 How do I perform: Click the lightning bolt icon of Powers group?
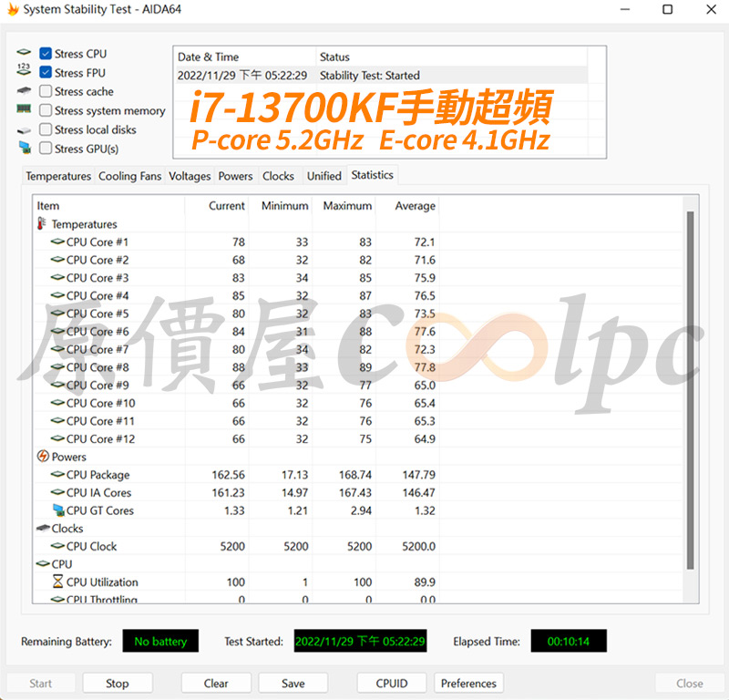pos(43,457)
